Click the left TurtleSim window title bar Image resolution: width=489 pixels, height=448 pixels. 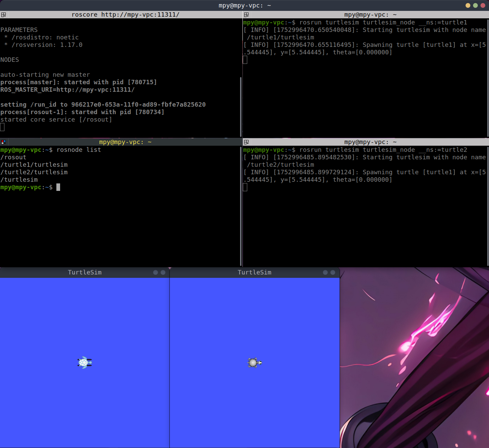pyautogui.click(x=85, y=272)
